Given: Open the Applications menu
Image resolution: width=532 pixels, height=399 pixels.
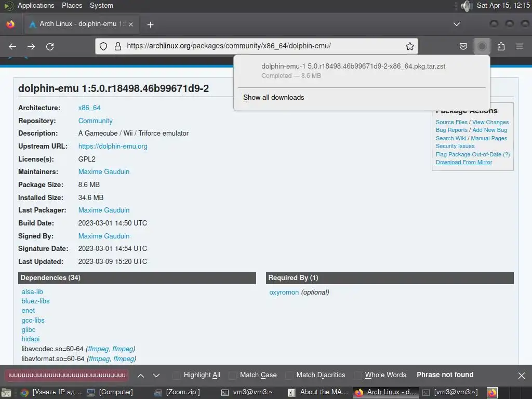Looking at the screenshot, I should pos(36,5).
